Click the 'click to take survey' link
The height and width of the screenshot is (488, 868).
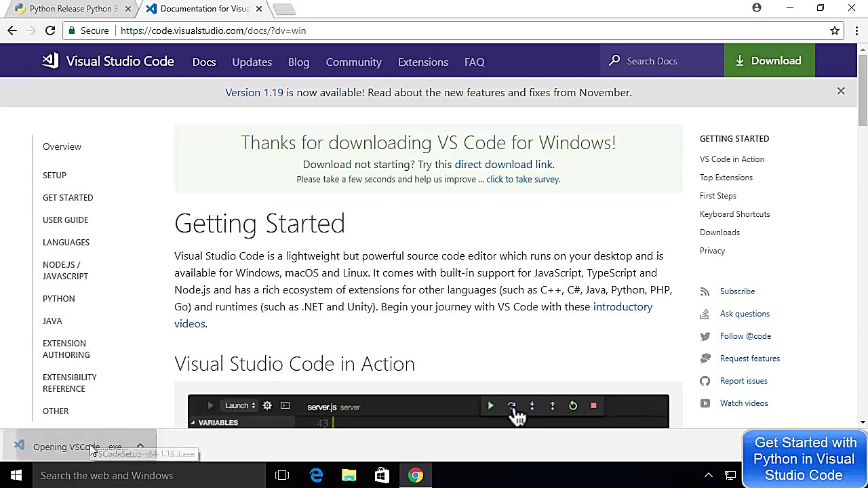pyautogui.click(x=523, y=179)
